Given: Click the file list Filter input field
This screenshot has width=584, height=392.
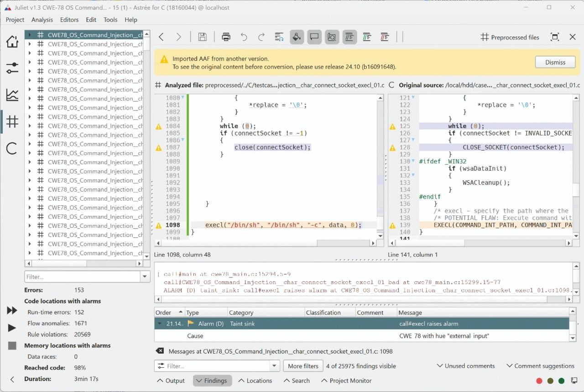Looking at the screenshot, I should pyautogui.click(x=82, y=277).
